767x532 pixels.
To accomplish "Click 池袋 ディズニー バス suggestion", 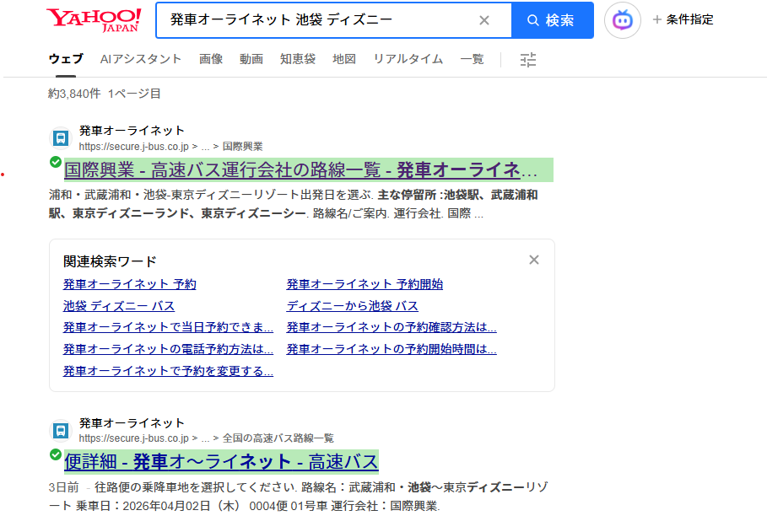I will point(119,305).
